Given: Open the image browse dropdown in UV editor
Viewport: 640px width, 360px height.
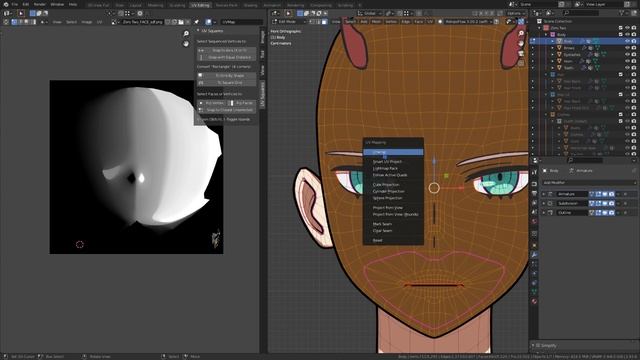Looking at the screenshot, I should [115, 22].
